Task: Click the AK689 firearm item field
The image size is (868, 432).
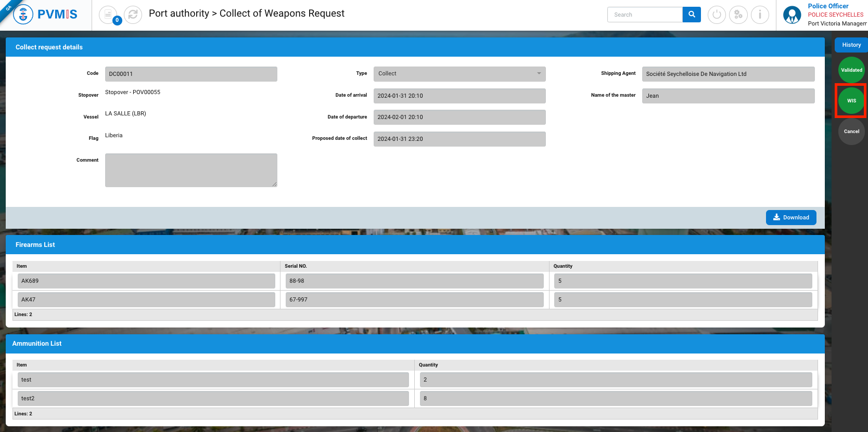Action: (x=146, y=281)
